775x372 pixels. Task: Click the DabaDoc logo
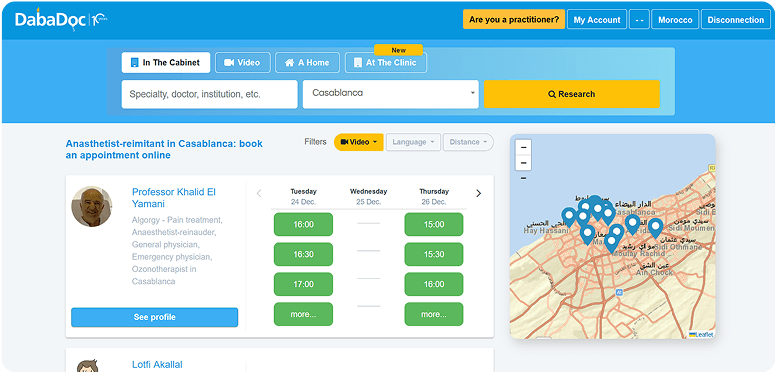[61, 20]
